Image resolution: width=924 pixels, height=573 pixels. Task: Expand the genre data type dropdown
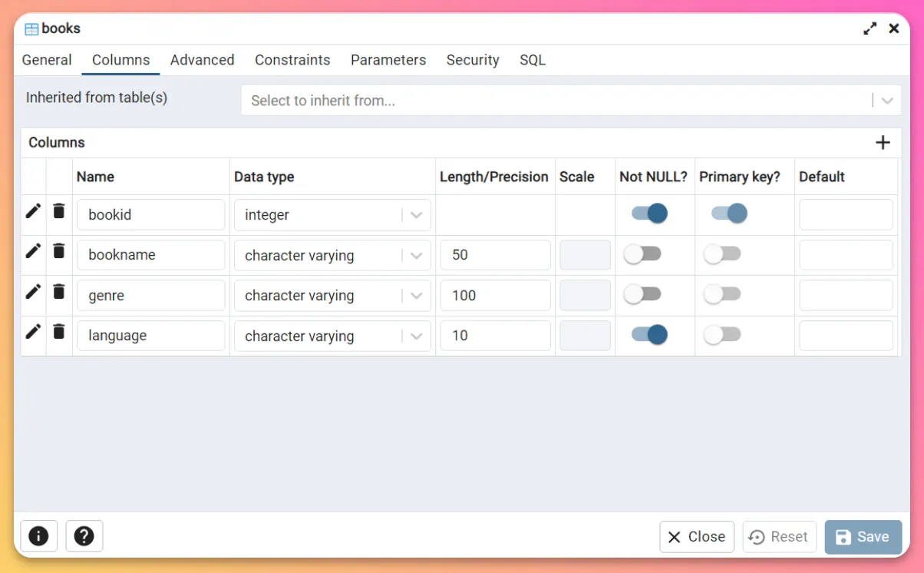[x=416, y=296]
